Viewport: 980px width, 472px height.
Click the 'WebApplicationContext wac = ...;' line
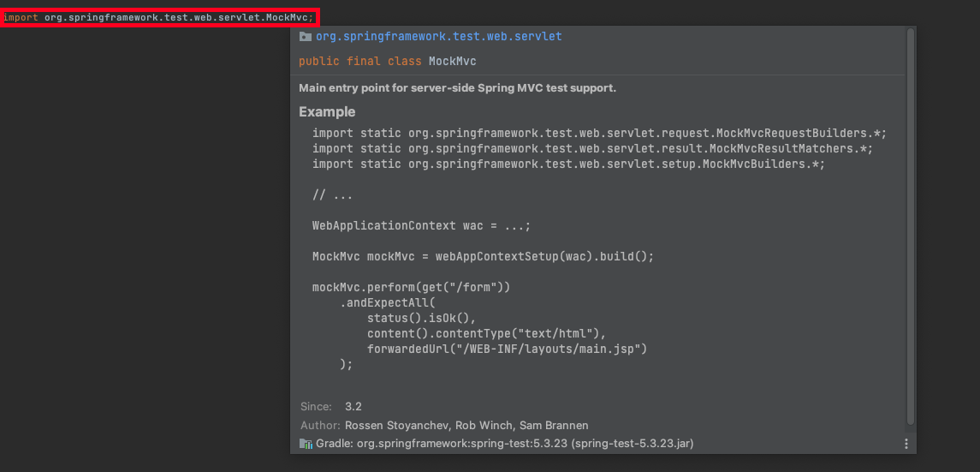click(421, 225)
